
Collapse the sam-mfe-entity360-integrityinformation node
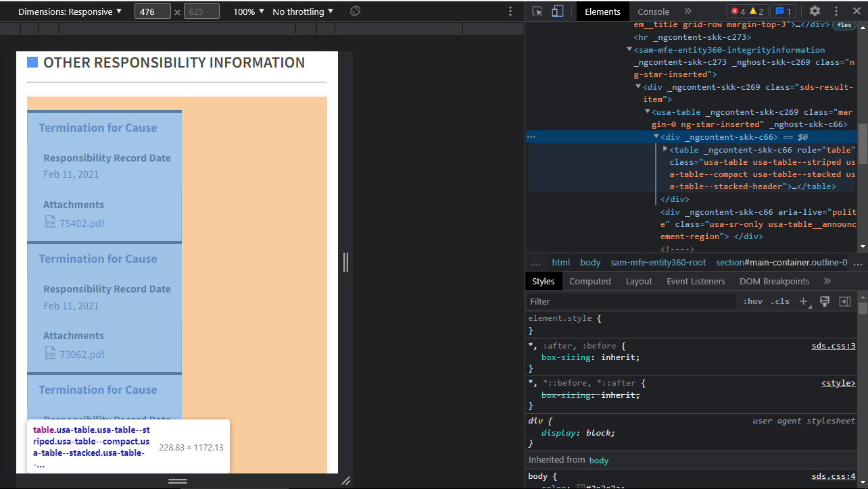pos(629,50)
